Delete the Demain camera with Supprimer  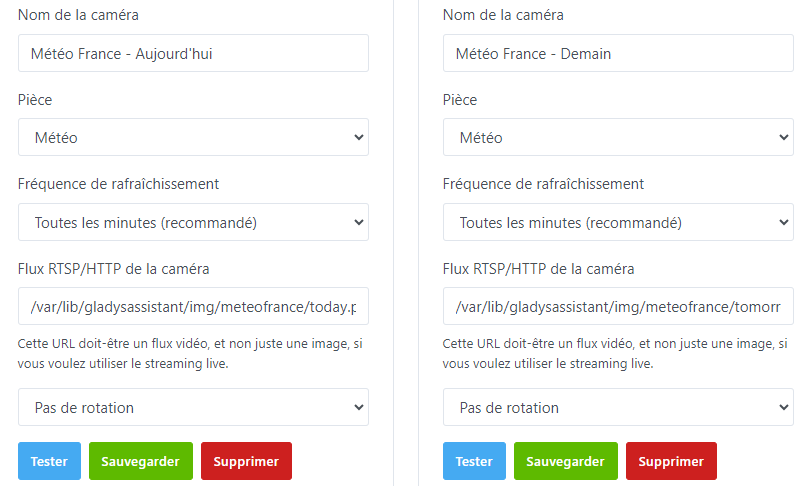(x=671, y=461)
